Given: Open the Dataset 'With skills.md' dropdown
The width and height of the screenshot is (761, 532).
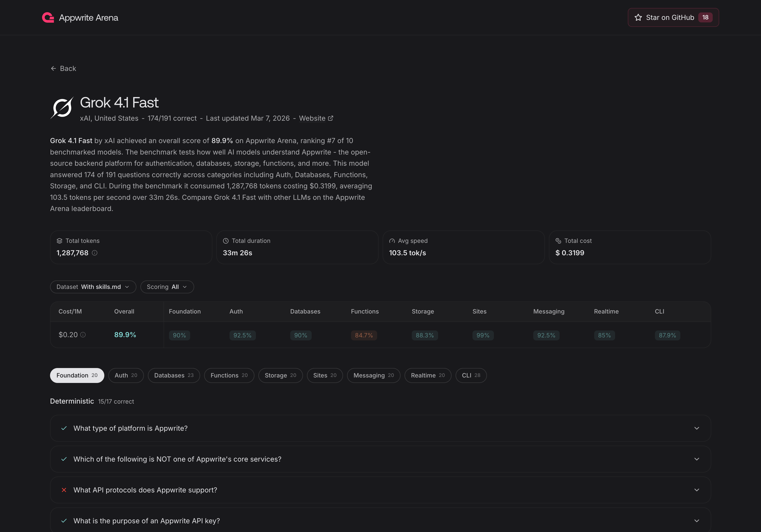Looking at the screenshot, I should pos(93,287).
